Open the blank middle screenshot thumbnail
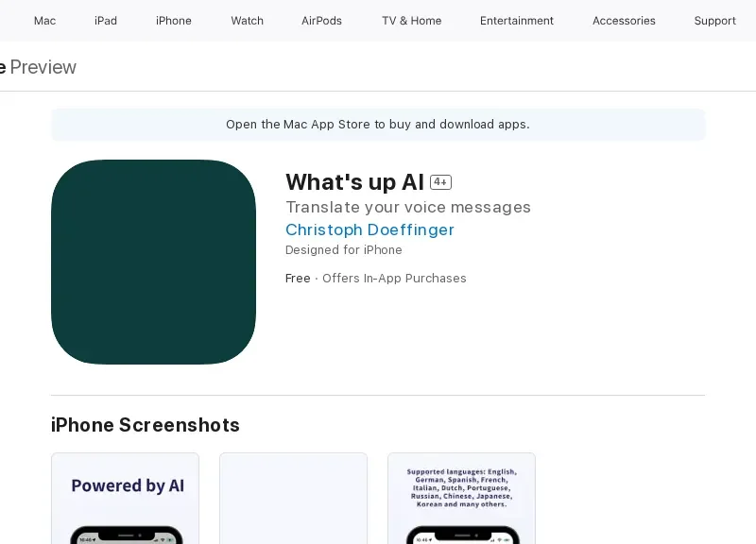The image size is (756, 544). point(293,499)
